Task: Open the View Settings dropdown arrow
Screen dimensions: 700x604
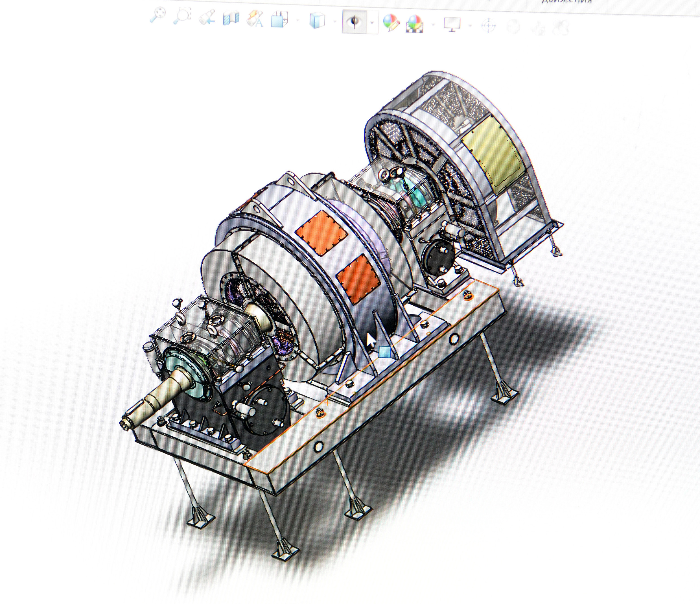Action: click(470, 25)
